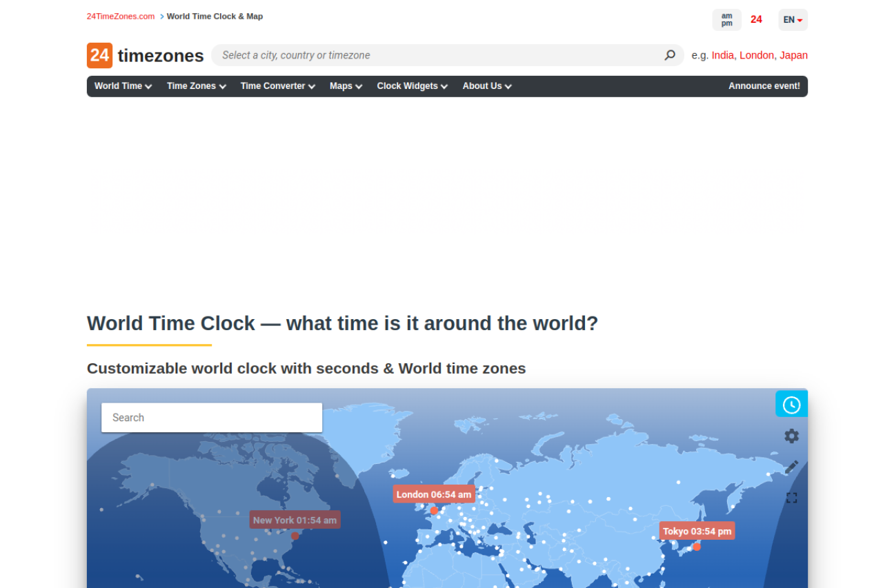The width and height of the screenshot is (883, 588).
Task: Open the Clock Widgets menu
Action: pyautogui.click(x=412, y=86)
